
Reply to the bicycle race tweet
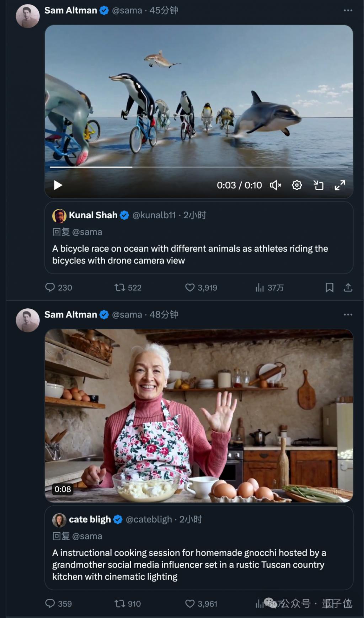pos(50,287)
